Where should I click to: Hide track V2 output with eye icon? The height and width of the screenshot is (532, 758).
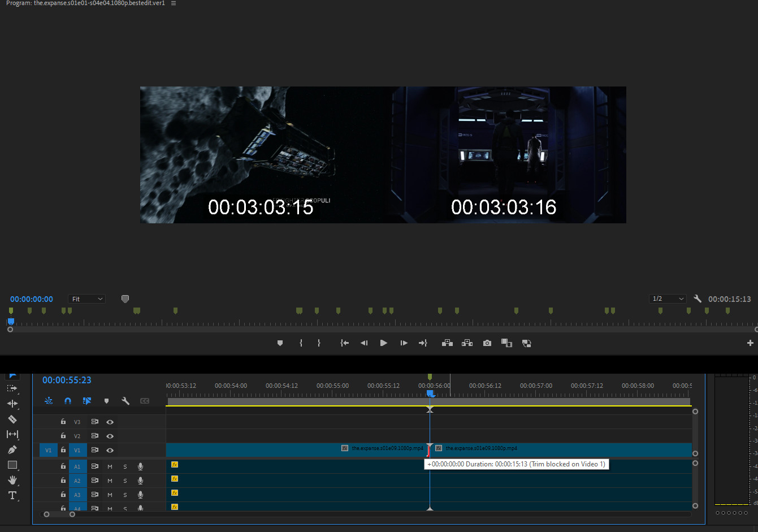[110, 436]
